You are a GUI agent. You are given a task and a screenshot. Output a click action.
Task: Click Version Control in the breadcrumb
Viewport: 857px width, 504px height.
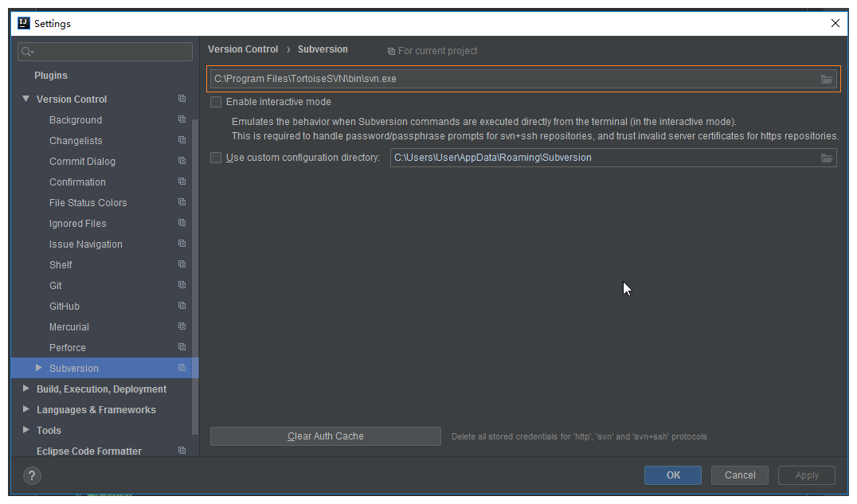tap(243, 49)
